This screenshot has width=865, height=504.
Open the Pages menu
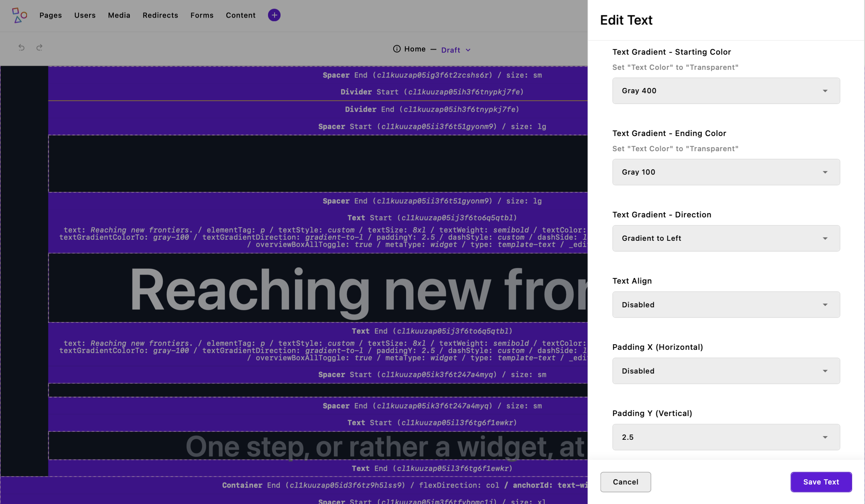(50, 15)
